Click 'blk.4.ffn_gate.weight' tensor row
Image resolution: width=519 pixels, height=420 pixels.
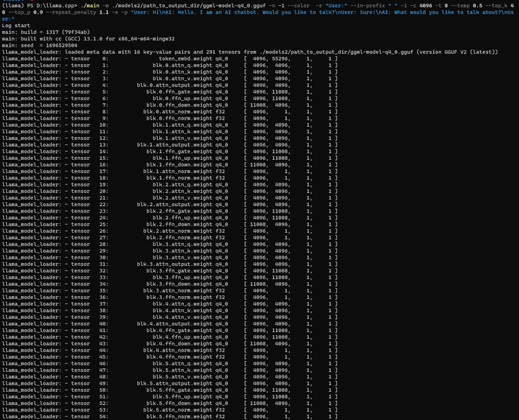coord(169,331)
